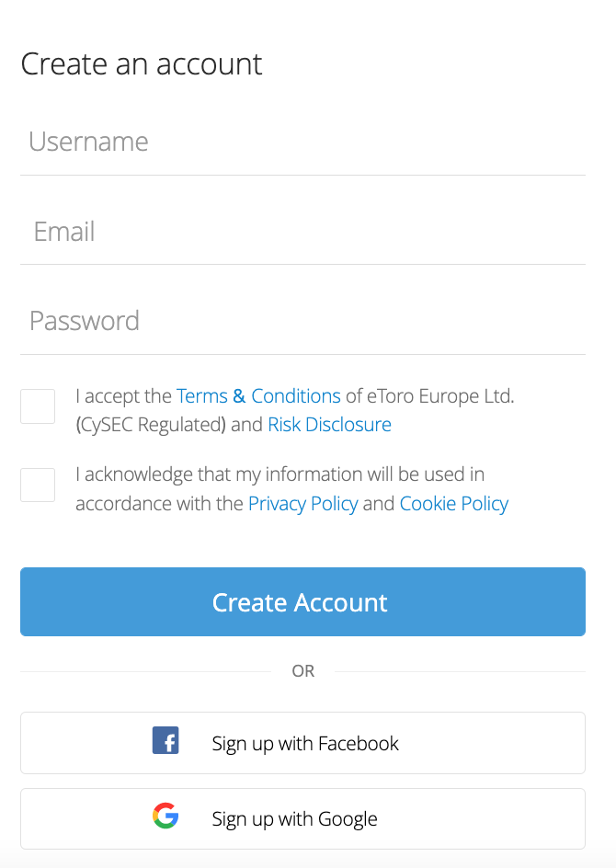This screenshot has height=868, width=616.
Task: Submit with the blue Create Account button
Action: 302,601
